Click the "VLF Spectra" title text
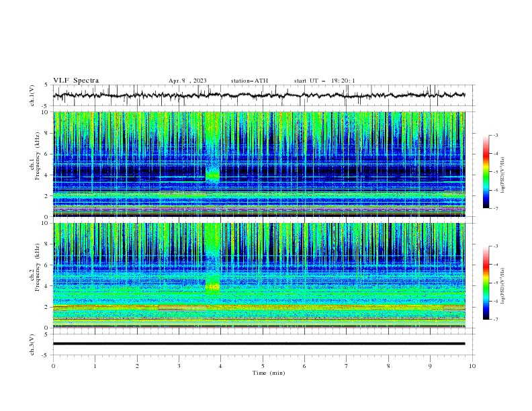Image resolution: width=532 pixels, height=411 pixels. click(76, 81)
